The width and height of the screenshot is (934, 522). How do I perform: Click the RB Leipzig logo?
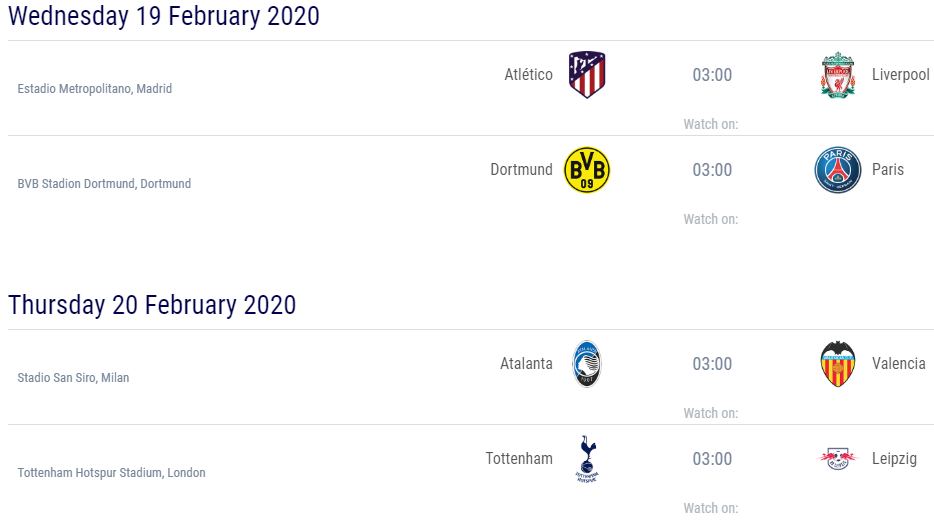[x=838, y=458]
